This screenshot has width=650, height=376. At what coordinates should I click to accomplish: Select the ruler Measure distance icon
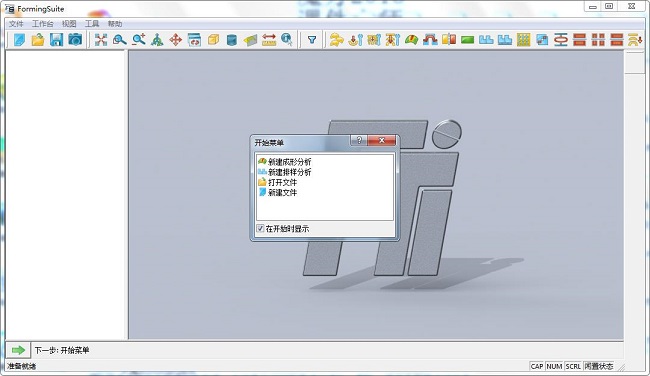pos(269,40)
